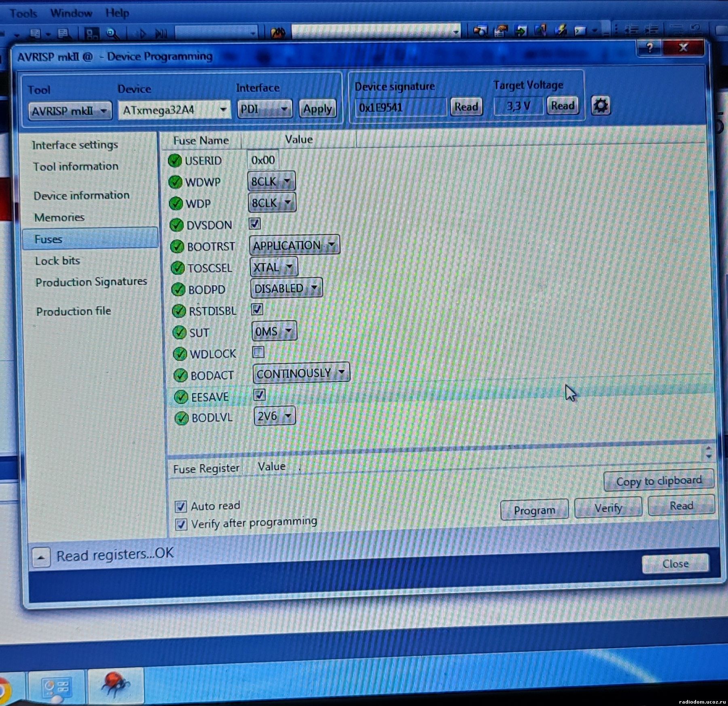Open the BODLVL 2V6 dropdown

point(275,416)
